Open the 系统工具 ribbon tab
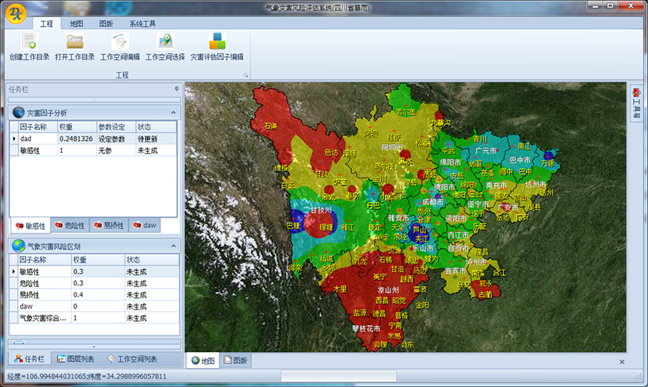The height and width of the screenshot is (387, 648). coord(143,24)
